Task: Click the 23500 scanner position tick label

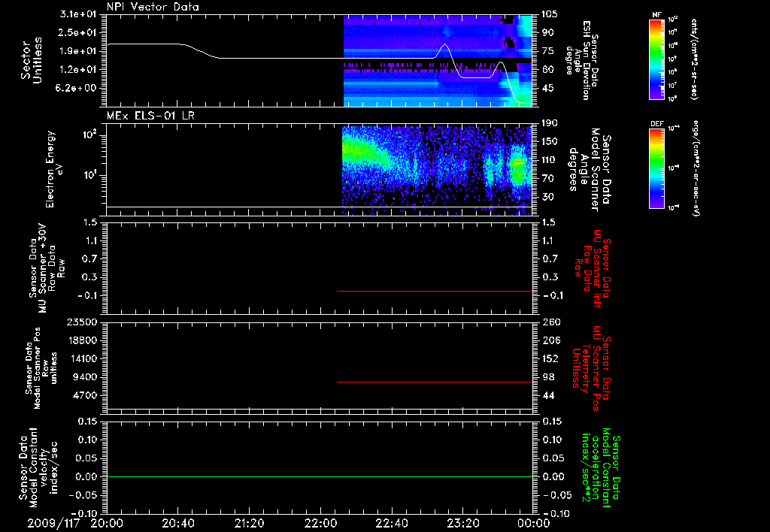Action: point(82,322)
